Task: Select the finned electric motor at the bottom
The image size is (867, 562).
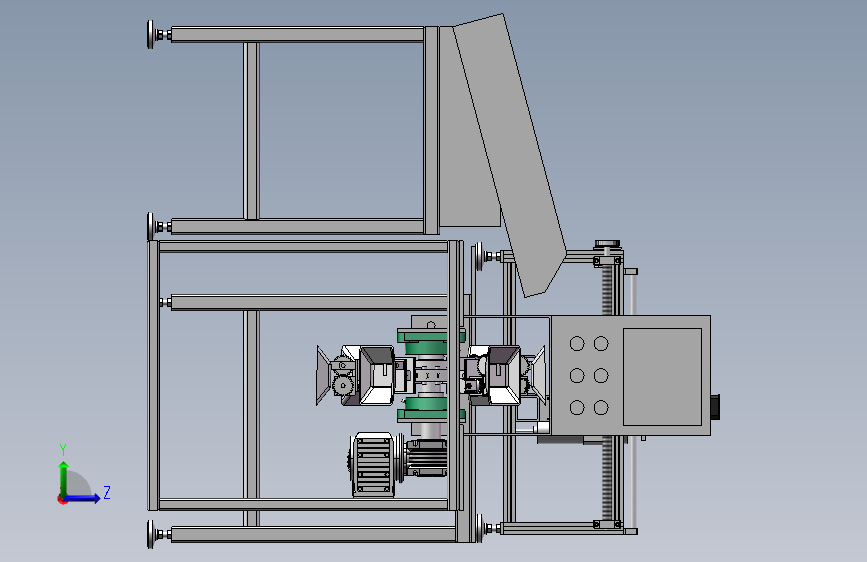Action: tap(373, 465)
